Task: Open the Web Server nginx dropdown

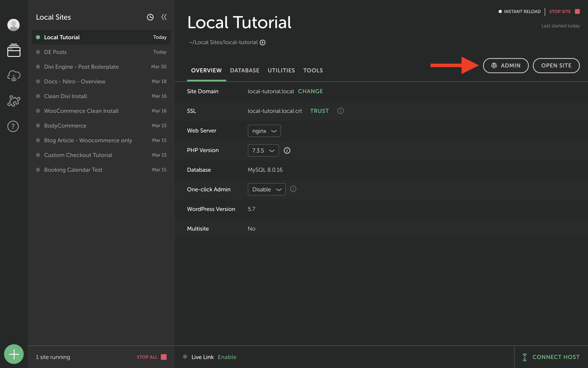Action: pyautogui.click(x=264, y=131)
